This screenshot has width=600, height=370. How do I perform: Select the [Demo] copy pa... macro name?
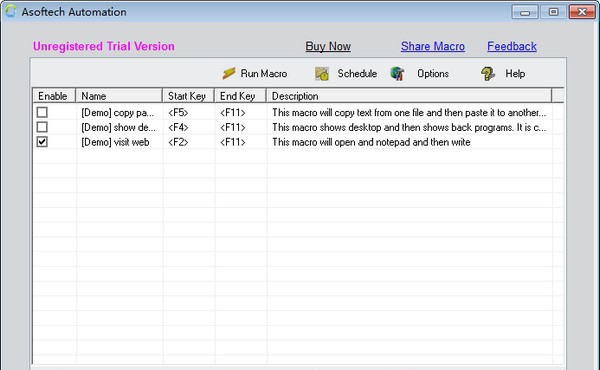pyautogui.click(x=117, y=112)
